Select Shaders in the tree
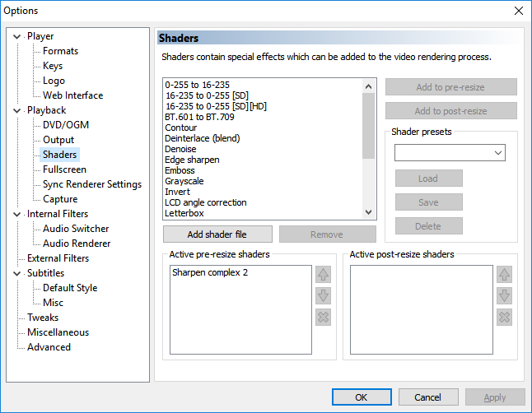The image size is (532, 413). 60,155
